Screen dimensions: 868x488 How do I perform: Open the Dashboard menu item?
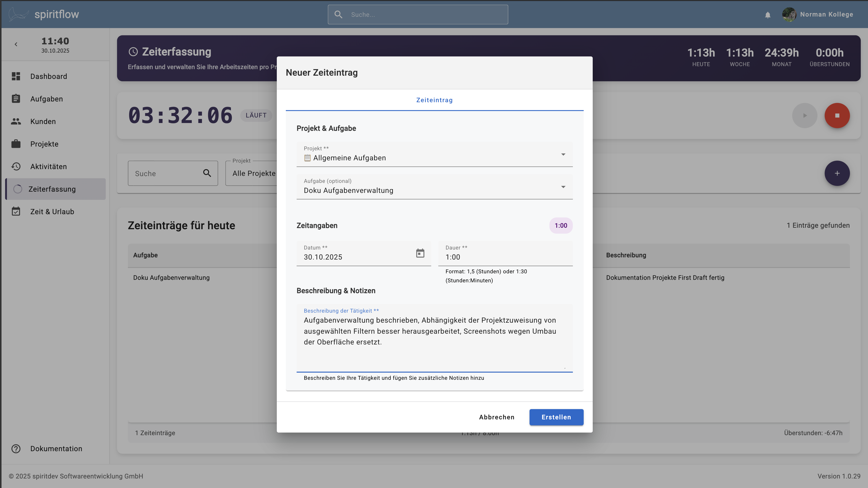[x=55, y=76]
